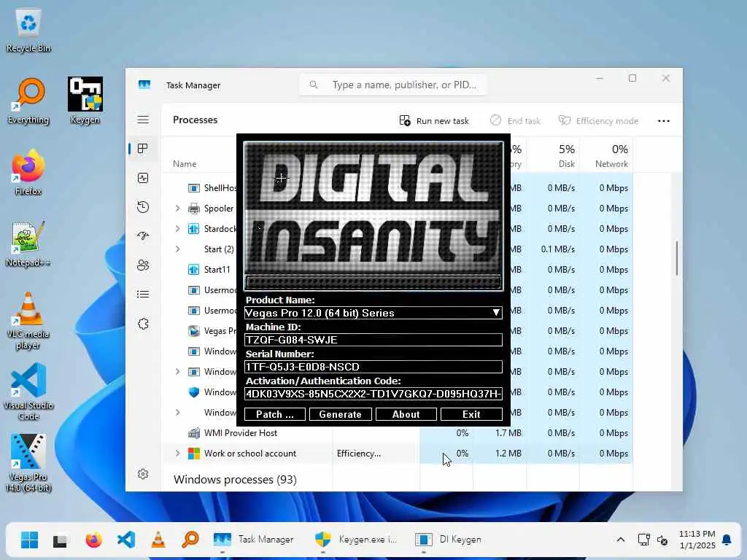Image resolution: width=747 pixels, height=560 pixels.
Task: Open the notifications bell in system tray
Action: tap(727, 540)
